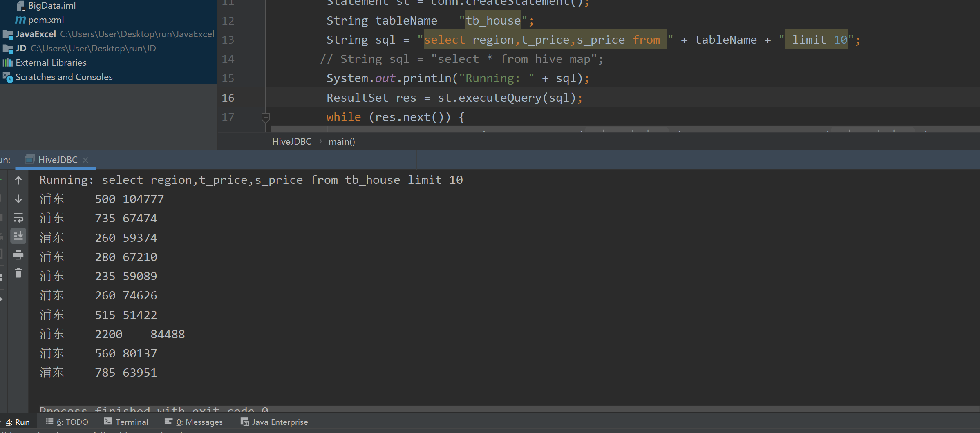Click line number 13 in gutter

point(228,40)
